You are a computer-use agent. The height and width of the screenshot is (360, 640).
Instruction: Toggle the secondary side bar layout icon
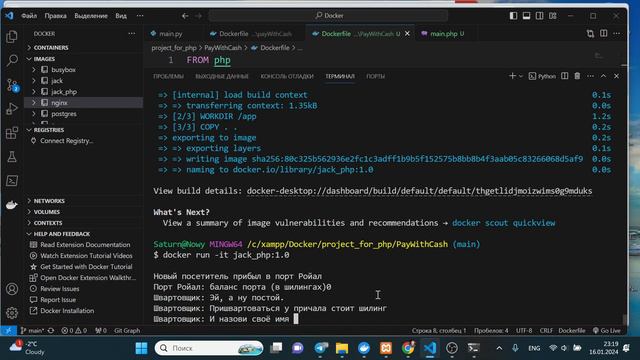pyautogui.click(x=540, y=16)
